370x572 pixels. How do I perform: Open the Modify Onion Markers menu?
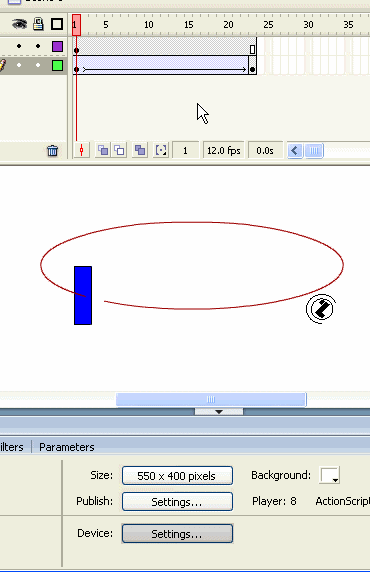click(x=161, y=150)
